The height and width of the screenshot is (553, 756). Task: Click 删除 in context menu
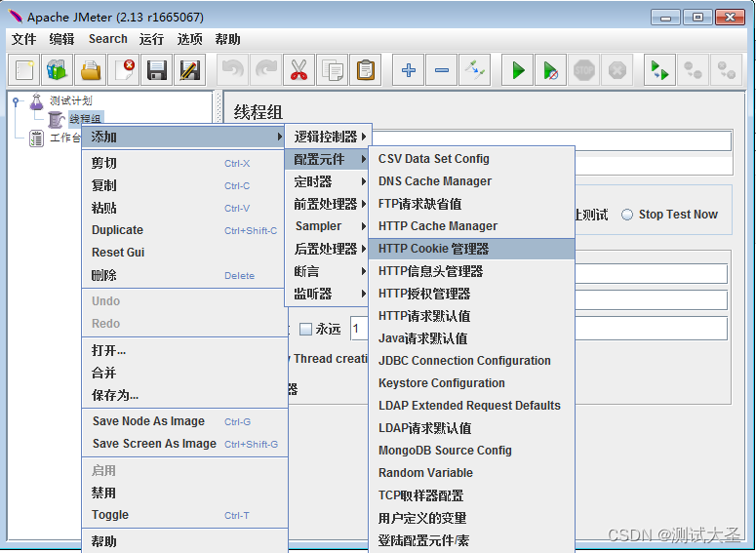click(184, 275)
